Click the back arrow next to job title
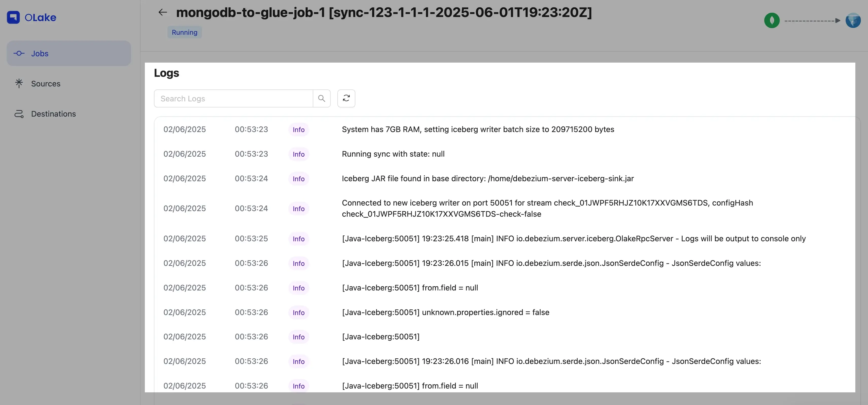 (x=163, y=12)
